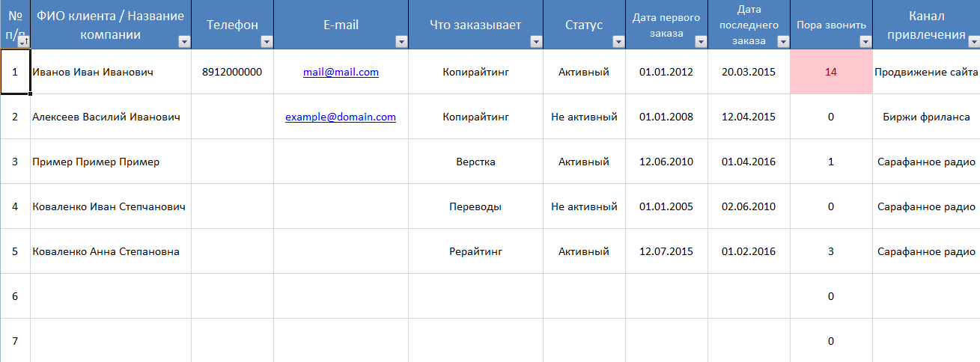Image resolution: width=980 pixels, height=362 pixels.
Task: Open the mail@mail.com email link
Action: tap(341, 73)
